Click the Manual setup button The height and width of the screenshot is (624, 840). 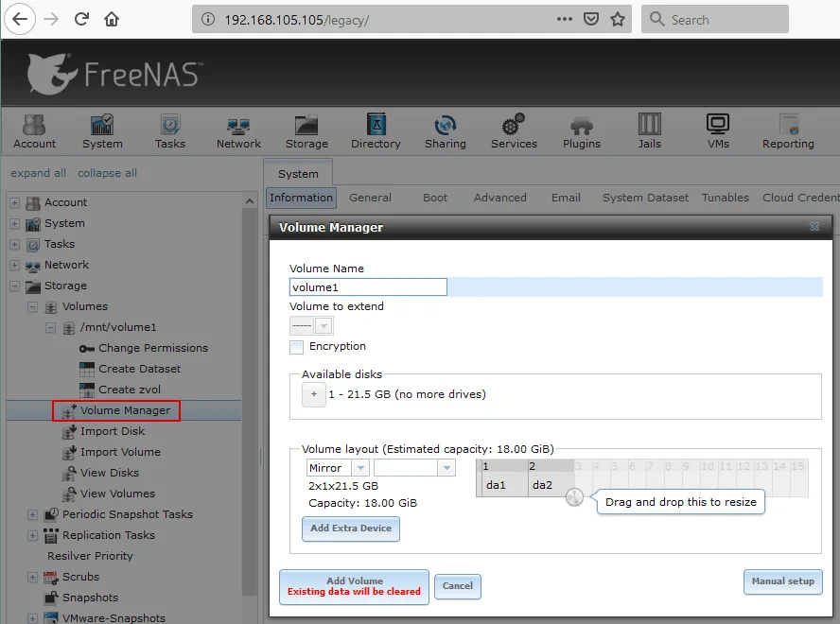782,581
